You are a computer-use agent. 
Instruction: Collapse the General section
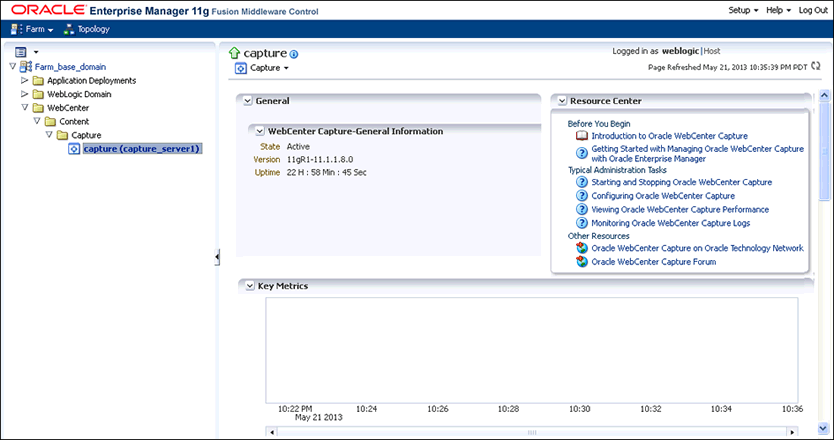247,101
